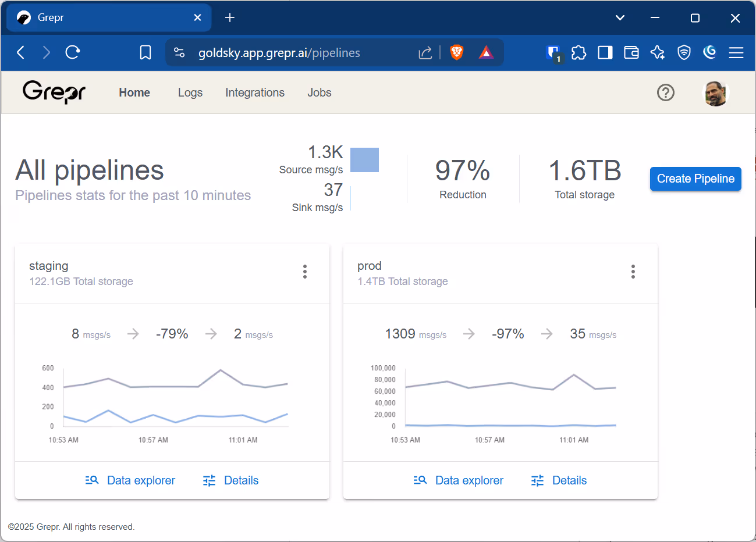The width and height of the screenshot is (756, 542).
Task: Go to the Home nav item
Action: (x=134, y=92)
